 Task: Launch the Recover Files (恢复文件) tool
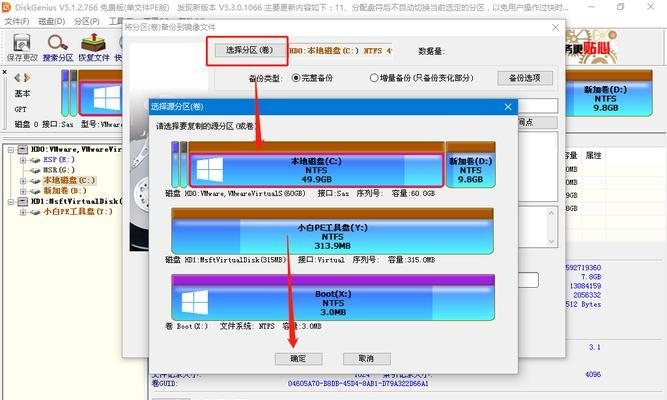click(x=94, y=48)
